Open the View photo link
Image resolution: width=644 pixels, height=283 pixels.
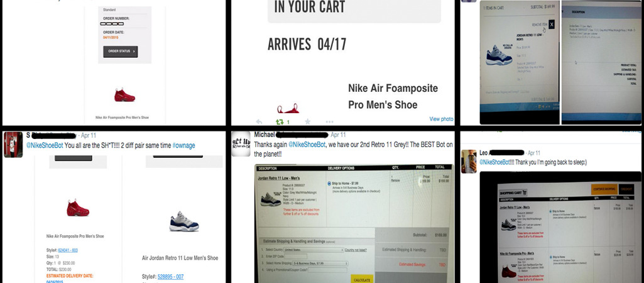pyautogui.click(x=441, y=119)
